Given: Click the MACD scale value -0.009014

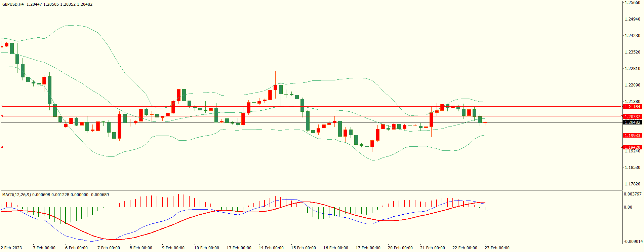Looking at the screenshot, I should (x=633, y=242).
